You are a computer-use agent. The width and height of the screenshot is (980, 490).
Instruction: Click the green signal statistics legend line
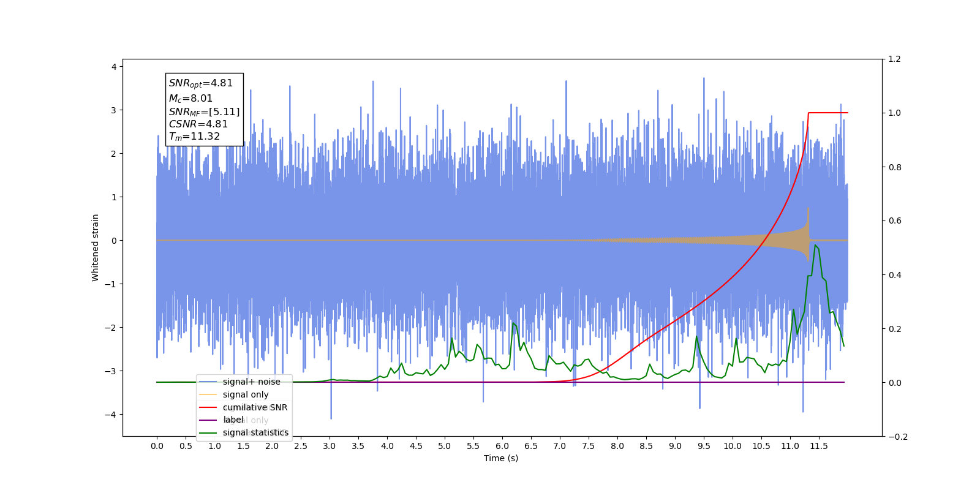208,432
